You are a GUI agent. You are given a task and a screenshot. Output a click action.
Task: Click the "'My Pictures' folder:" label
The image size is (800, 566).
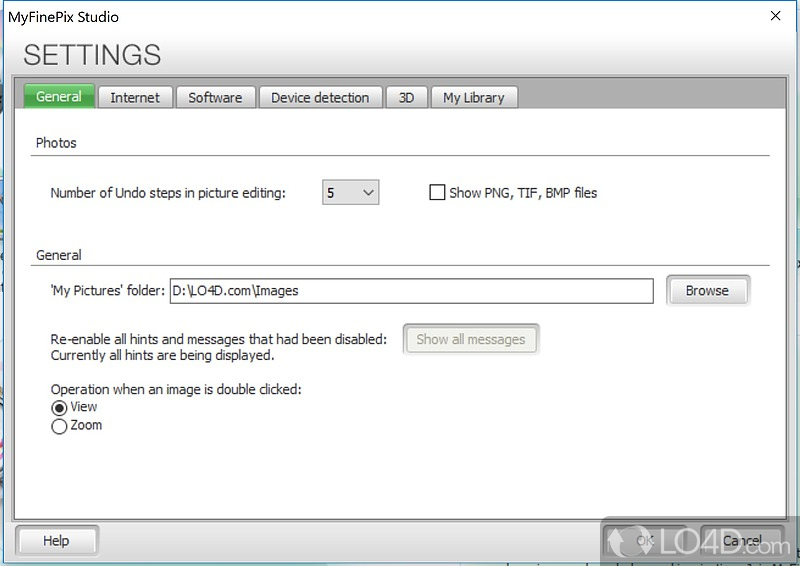pyautogui.click(x=108, y=290)
